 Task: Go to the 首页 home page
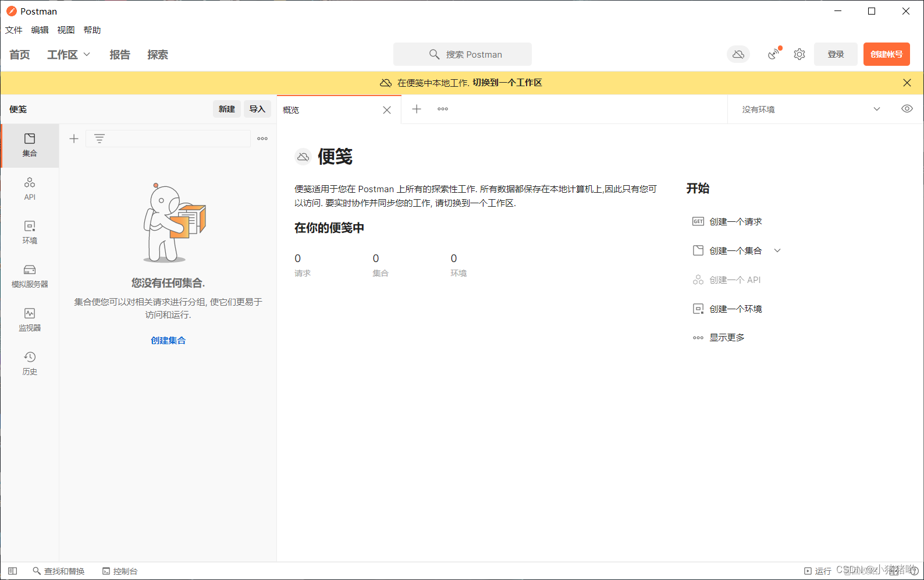tap(20, 55)
